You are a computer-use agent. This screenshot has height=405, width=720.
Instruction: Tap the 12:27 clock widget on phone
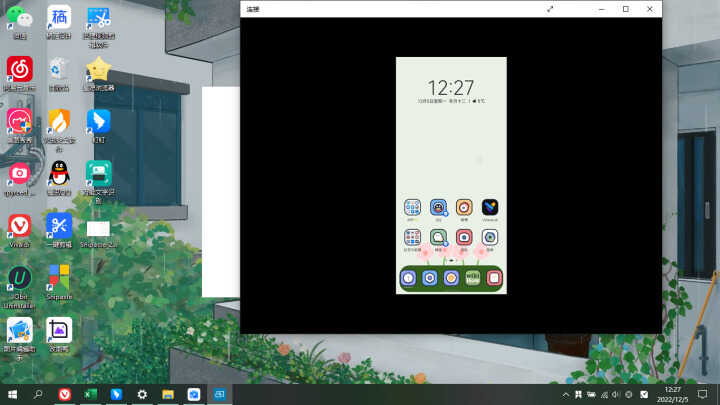451,87
